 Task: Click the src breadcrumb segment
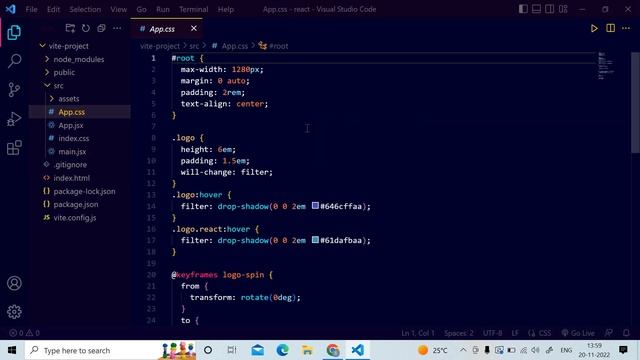pos(194,46)
